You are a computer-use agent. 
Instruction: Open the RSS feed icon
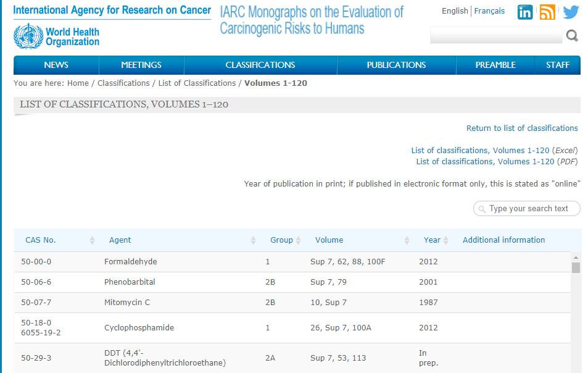547,12
